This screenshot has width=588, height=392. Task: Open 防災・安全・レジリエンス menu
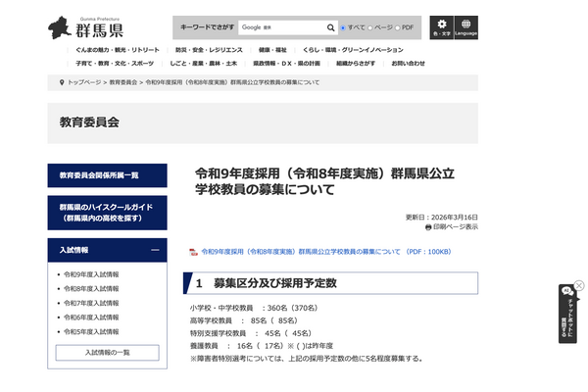209,50
